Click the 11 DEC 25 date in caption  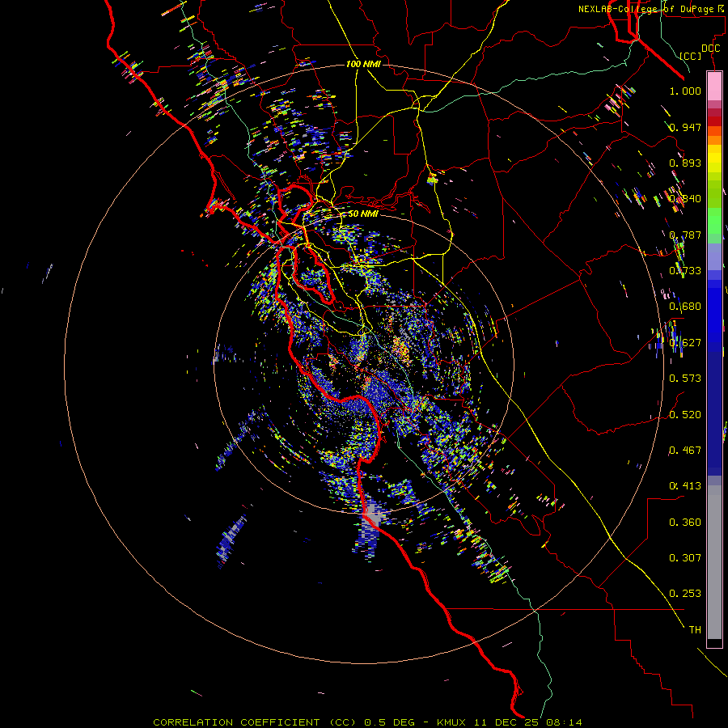[x=506, y=722]
